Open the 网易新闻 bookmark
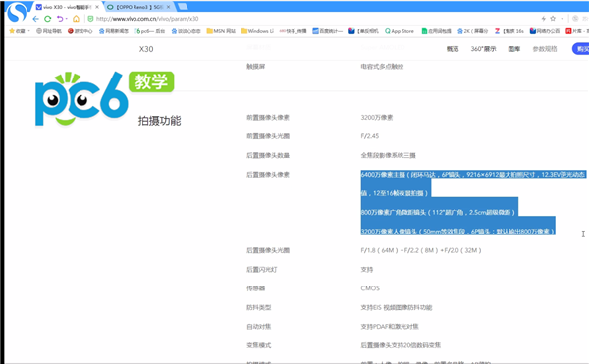Image resolution: width=589 pixels, height=364 pixels. point(114,31)
